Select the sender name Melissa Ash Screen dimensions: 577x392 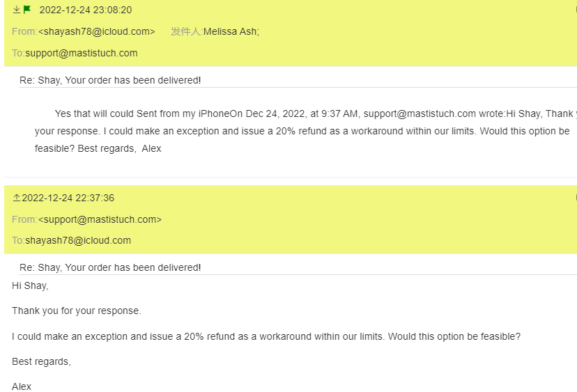pyautogui.click(x=231, y=31)
